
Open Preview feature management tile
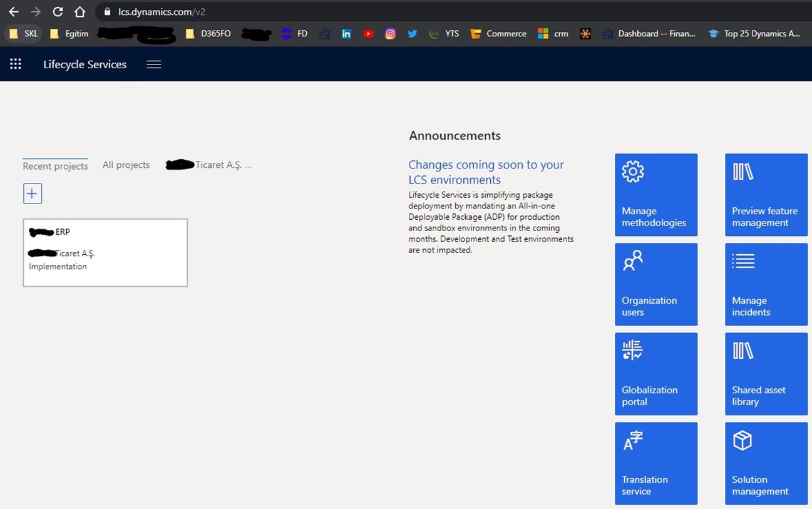pos(766,195)
